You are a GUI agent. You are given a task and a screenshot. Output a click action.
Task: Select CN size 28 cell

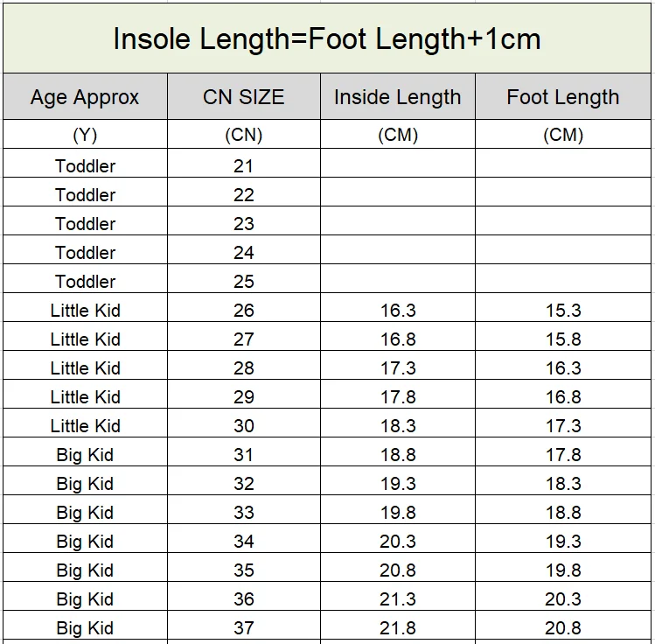244,368
